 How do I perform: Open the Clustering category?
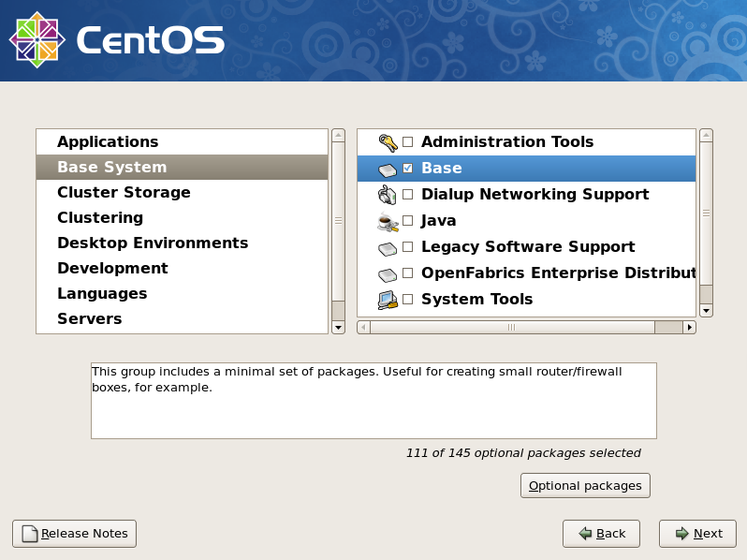tap(182, 217)
